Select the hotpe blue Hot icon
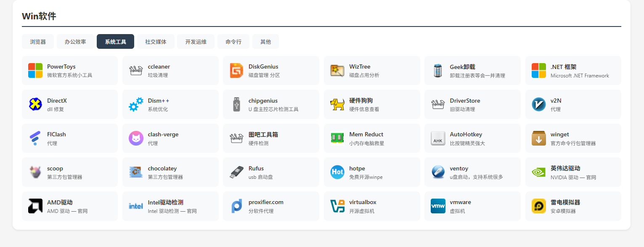The width and height of the screenshot is (644, 247). [337, 172]
